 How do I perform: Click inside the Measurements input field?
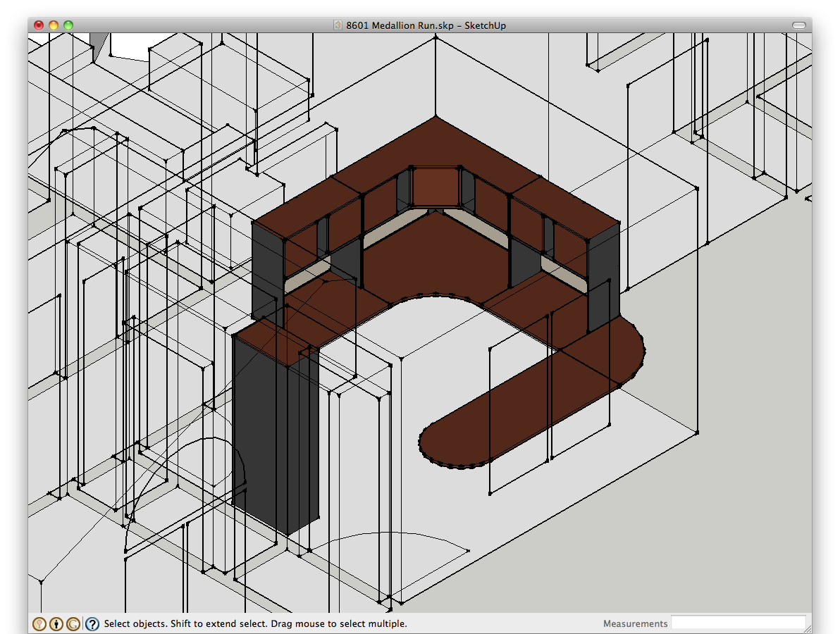[x=737, y=623]
